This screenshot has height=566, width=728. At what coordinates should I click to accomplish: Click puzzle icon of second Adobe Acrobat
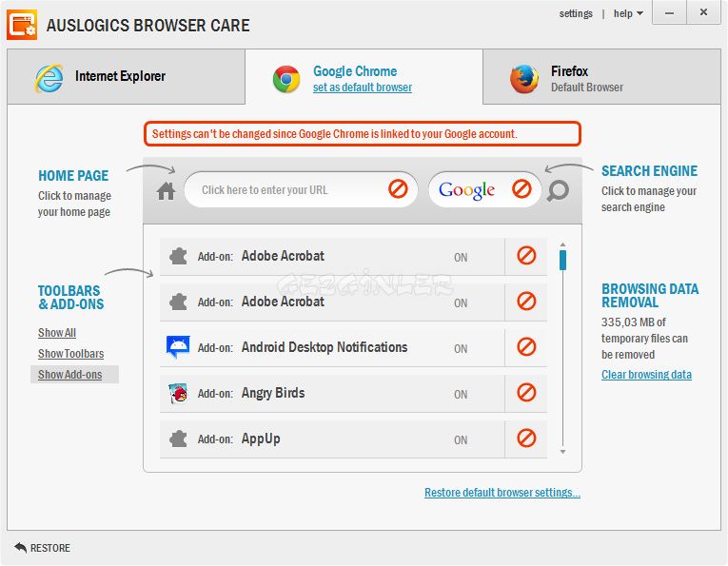(x=178, y=302)
